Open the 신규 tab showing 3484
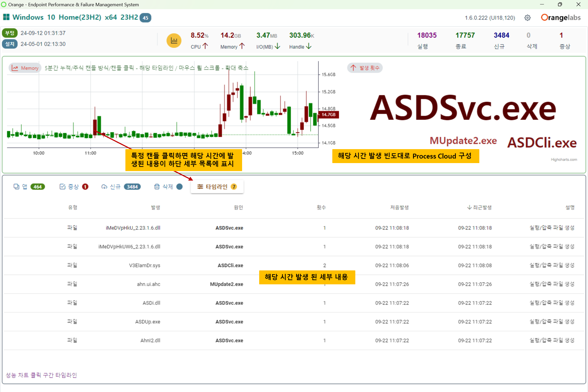This screenshot has height=392, width=588. (121, 186)
